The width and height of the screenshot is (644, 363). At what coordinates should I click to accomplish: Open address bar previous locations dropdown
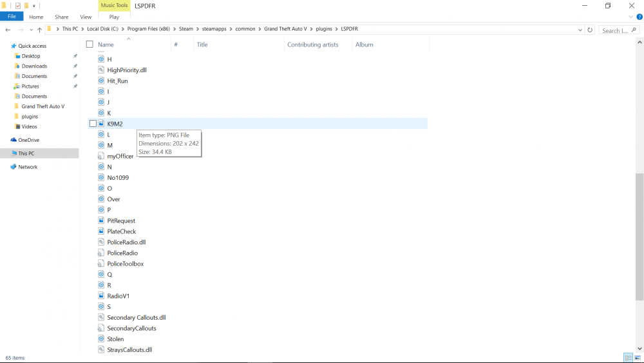tap(580, 30)
